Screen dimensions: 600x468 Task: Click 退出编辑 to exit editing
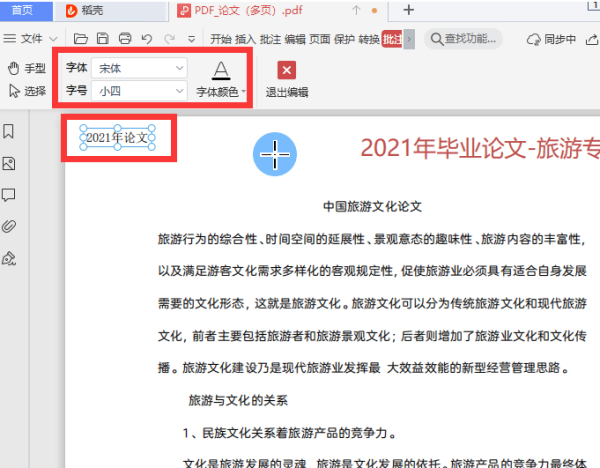click(287, 80)
